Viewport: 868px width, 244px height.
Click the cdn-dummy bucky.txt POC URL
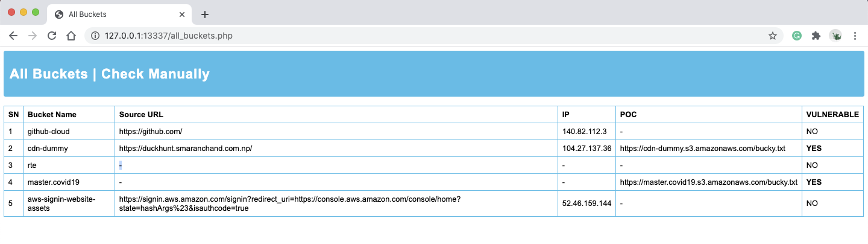[708, 149]
